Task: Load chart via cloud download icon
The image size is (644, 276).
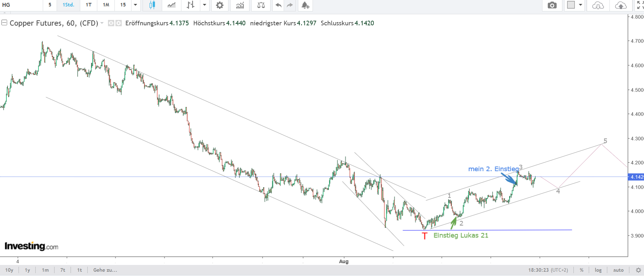Action: 598,5
